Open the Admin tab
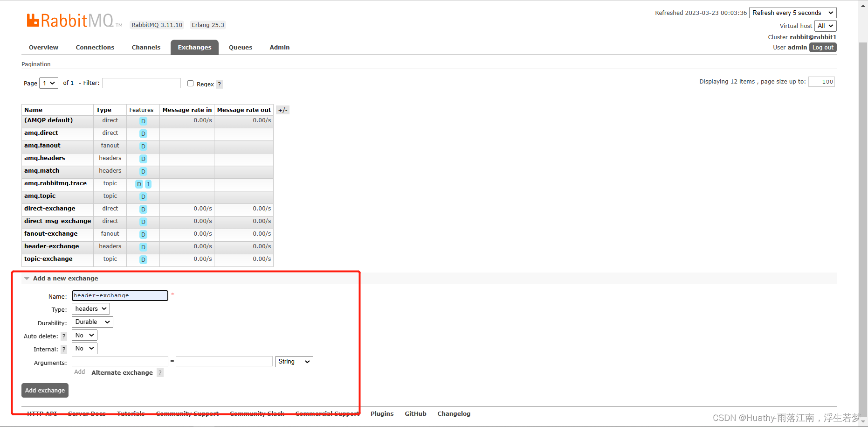The image size is (868, 427). click(280, 48)
